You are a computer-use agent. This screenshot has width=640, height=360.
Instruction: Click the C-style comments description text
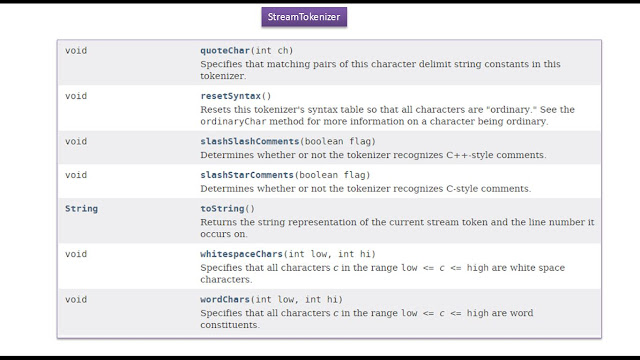pyautogui.click(x=366, y=189)
